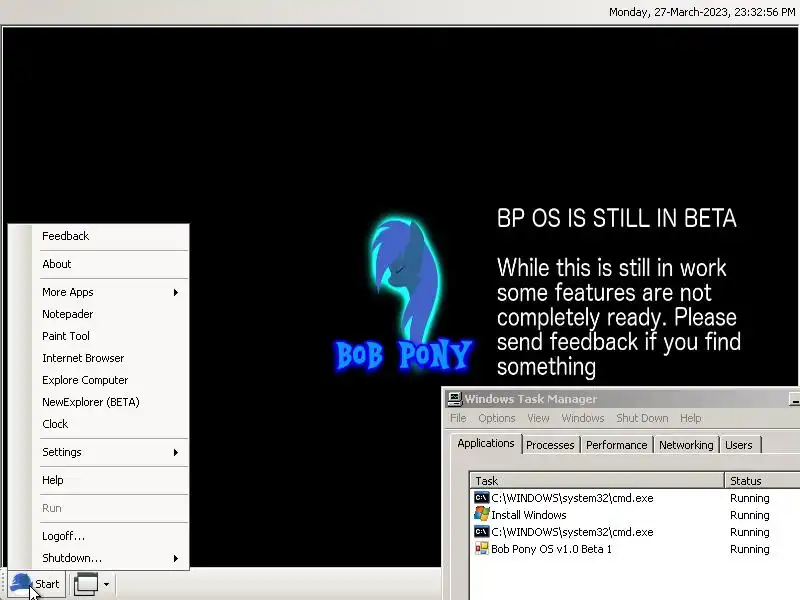Launch Paint Tool from the start menu
Image resolution: width=800 pixels, height=600 pixels.
click(111, 336)
